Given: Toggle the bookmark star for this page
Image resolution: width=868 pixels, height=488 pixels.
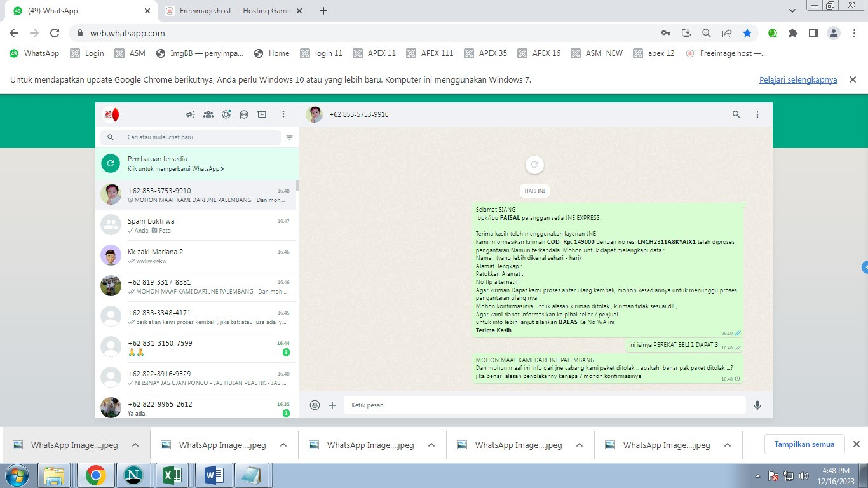Looking at the screenshot, I should coord(747,33).
